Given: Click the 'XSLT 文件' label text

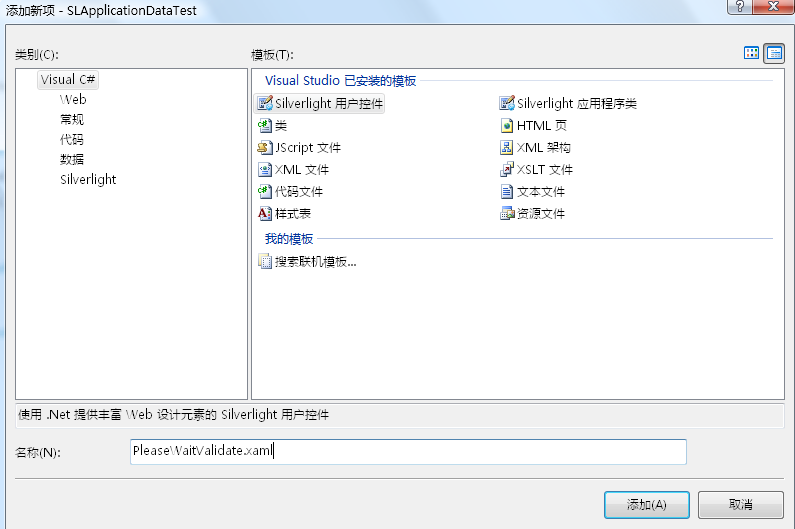Looking at the screenshot, I should coord(545,169).
